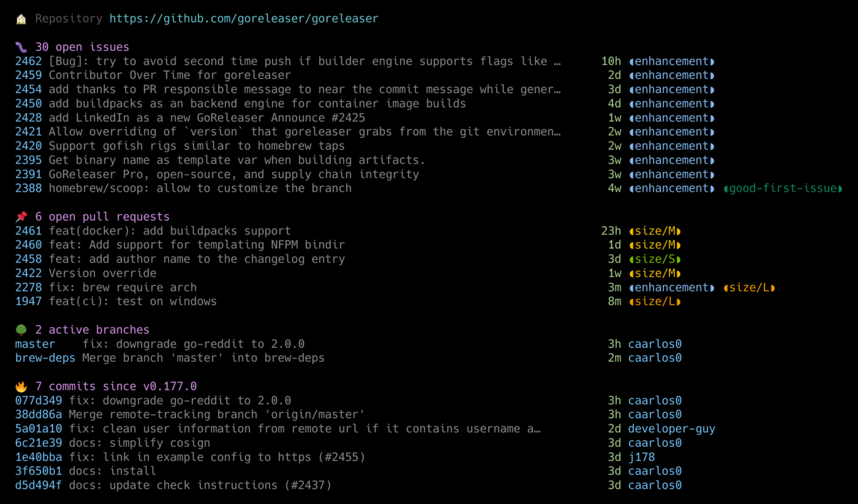This screenshot has width=858, height=504.
Task: Open commit hash 5a01a10
Action: coord(39,429)
